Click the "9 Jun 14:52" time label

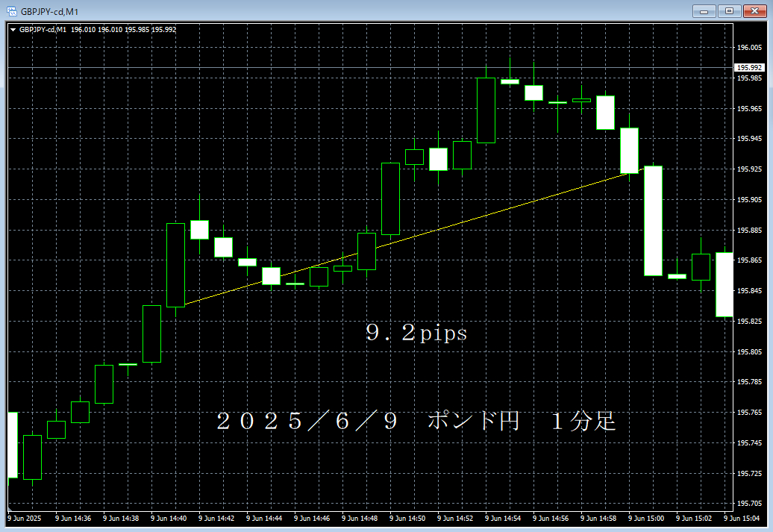point(455,518)
